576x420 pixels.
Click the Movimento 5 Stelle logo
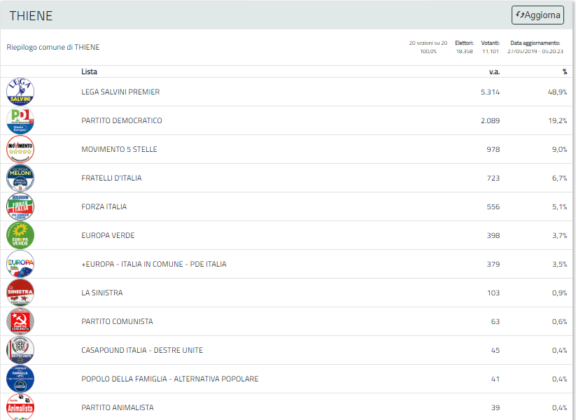20,149
